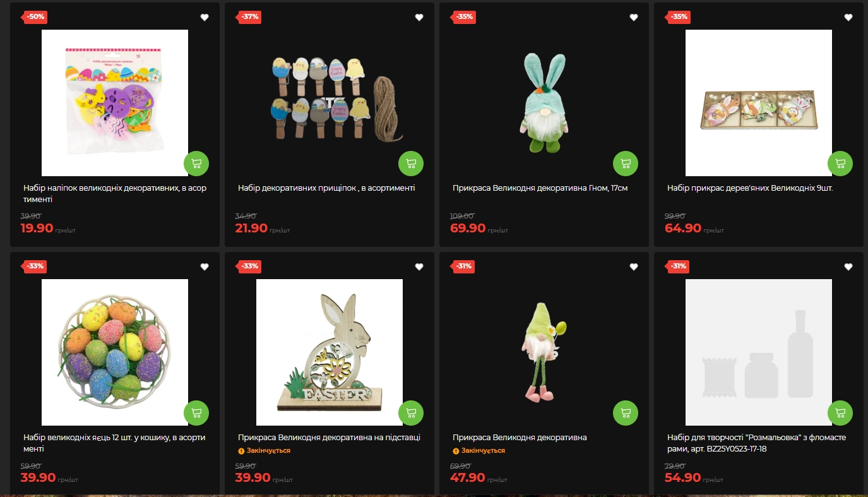Screen dimensions: 868x497
Task: Toggle wishlist heart on wooden decorations set
Action: (x=848, y=18)
